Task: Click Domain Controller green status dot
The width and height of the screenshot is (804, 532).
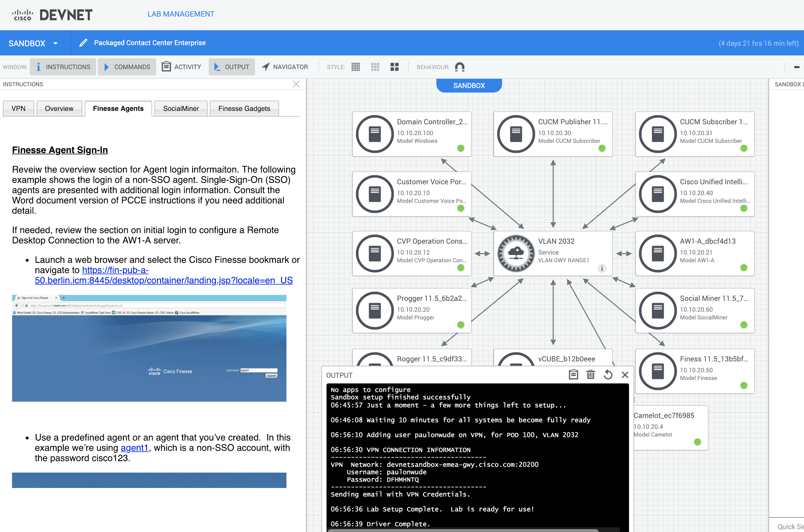Action: point(460,148)
